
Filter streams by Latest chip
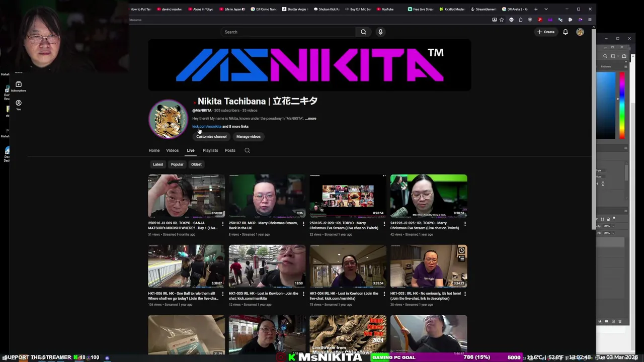(x=158, y=164)
